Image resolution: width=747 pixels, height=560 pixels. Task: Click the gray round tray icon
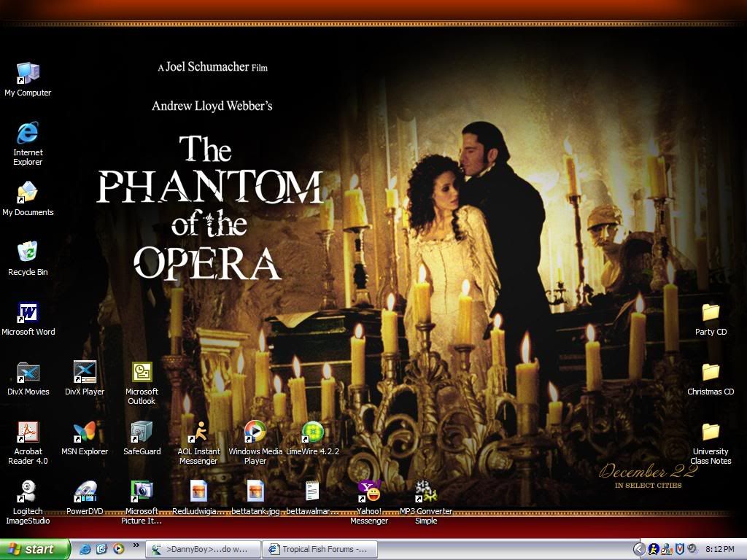coord(692,549)
